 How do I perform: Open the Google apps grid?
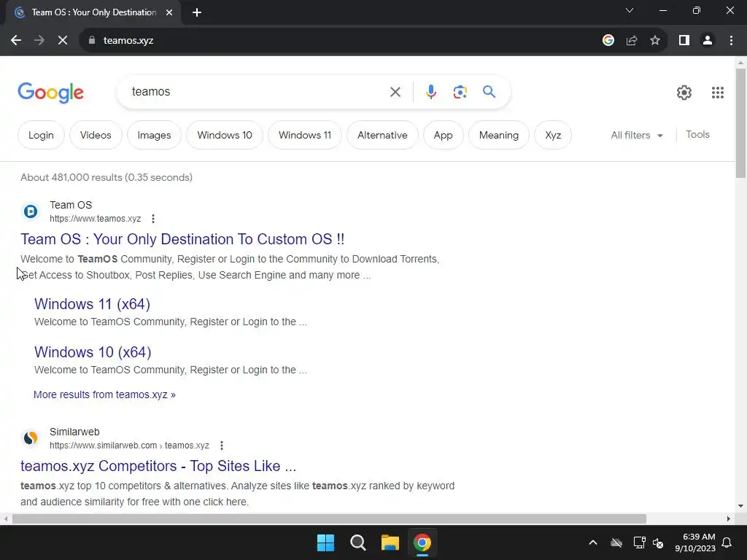pos(718,93)
